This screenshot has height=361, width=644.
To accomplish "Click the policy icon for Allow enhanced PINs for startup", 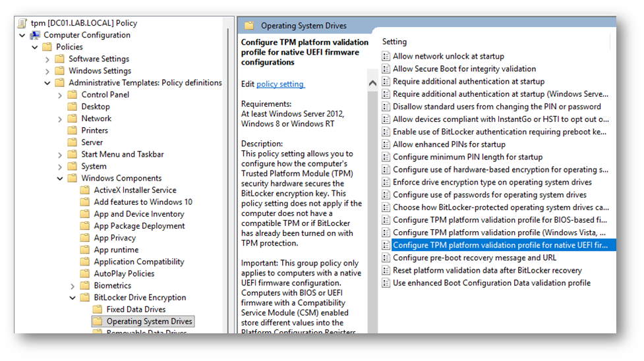I will point(386,145).
